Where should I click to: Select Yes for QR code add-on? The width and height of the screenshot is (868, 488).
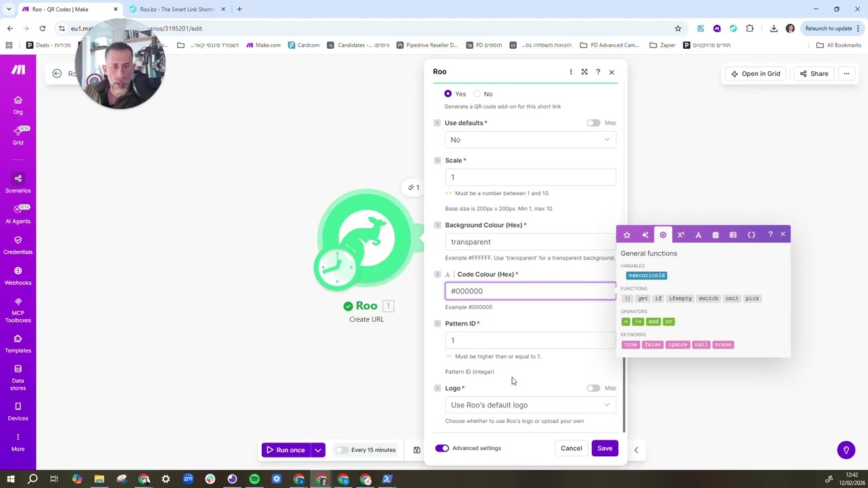pos(448,94)
